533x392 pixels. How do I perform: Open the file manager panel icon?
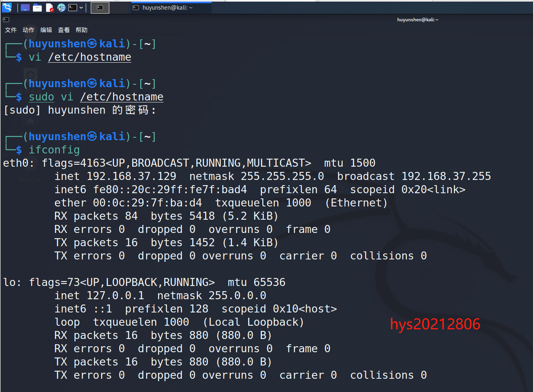click(x=37, y=8)
